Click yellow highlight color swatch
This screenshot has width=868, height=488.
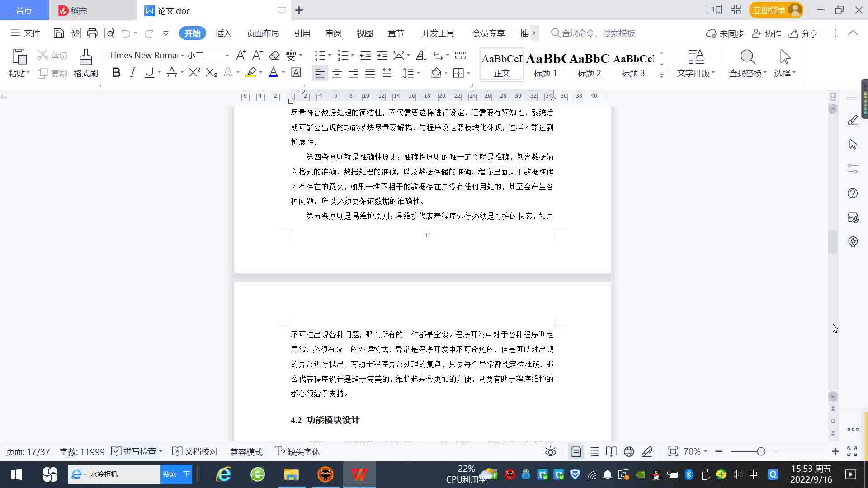251,73
